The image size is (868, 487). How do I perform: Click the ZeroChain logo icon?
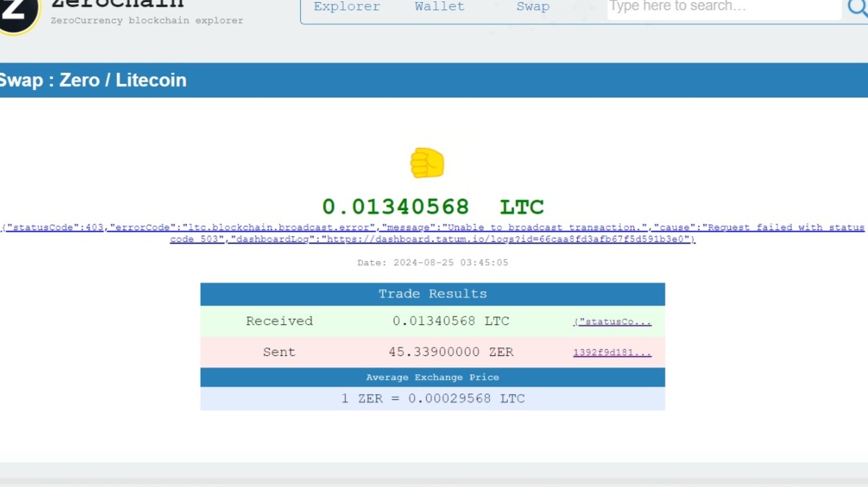19,14
